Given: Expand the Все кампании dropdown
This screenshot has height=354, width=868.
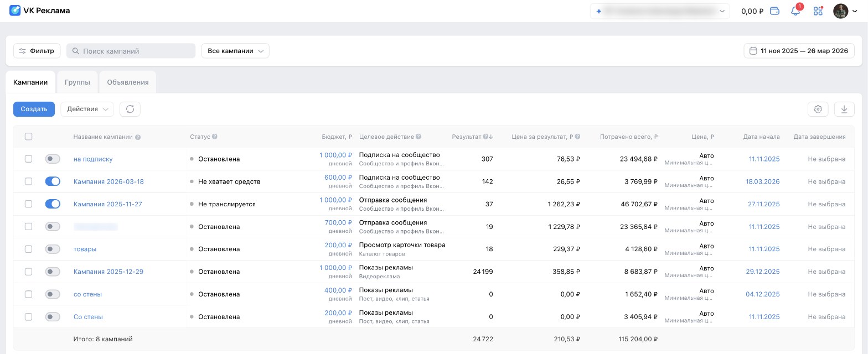Looking at the screenshot, I should (x=235, y=51).
